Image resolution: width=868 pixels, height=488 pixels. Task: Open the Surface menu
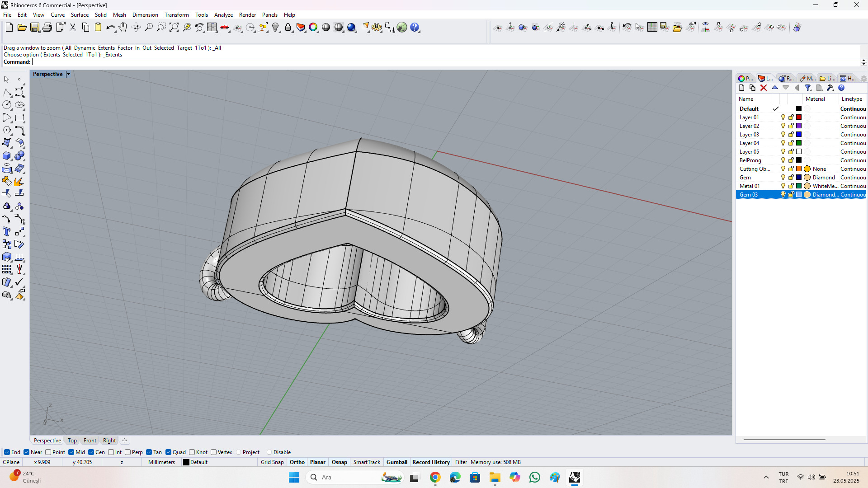80,15
